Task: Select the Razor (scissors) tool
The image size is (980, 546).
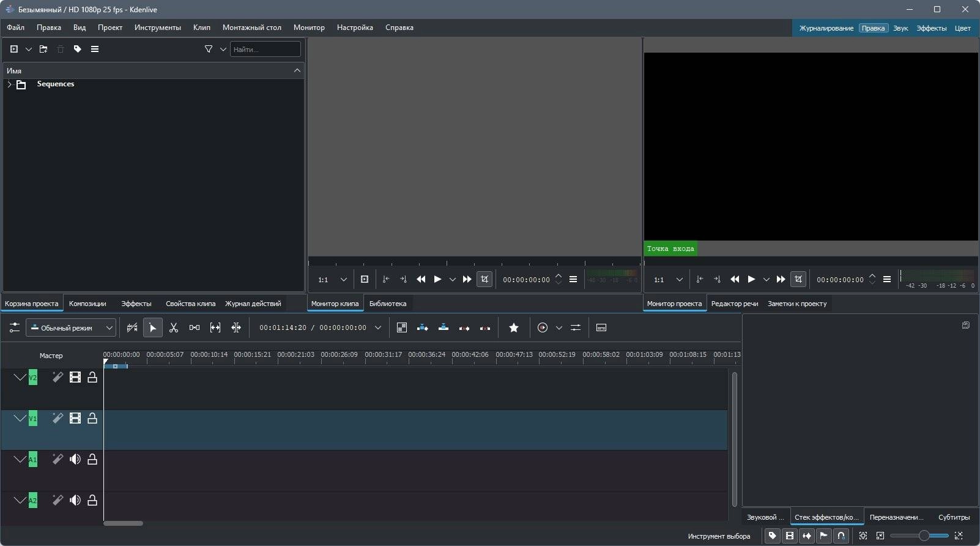Action: click(x=174, y=328)
